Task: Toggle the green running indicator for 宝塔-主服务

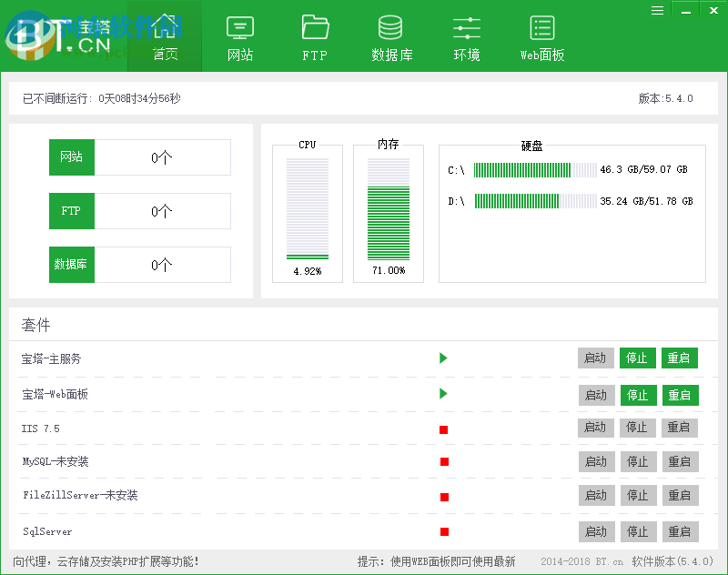Action: [443, 358]
